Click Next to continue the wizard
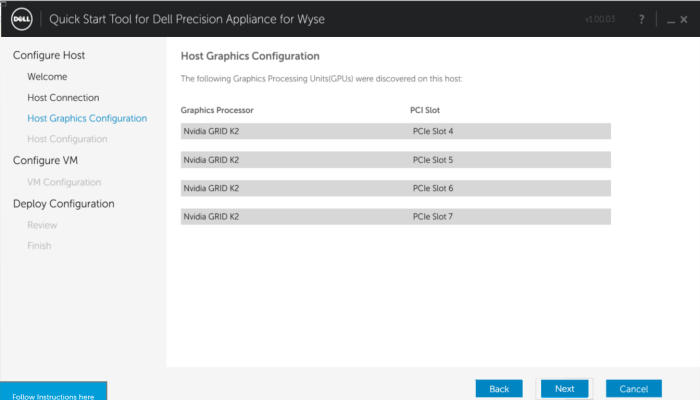The width and height of the screenshot is (700, 400). (x=564, y=388)
